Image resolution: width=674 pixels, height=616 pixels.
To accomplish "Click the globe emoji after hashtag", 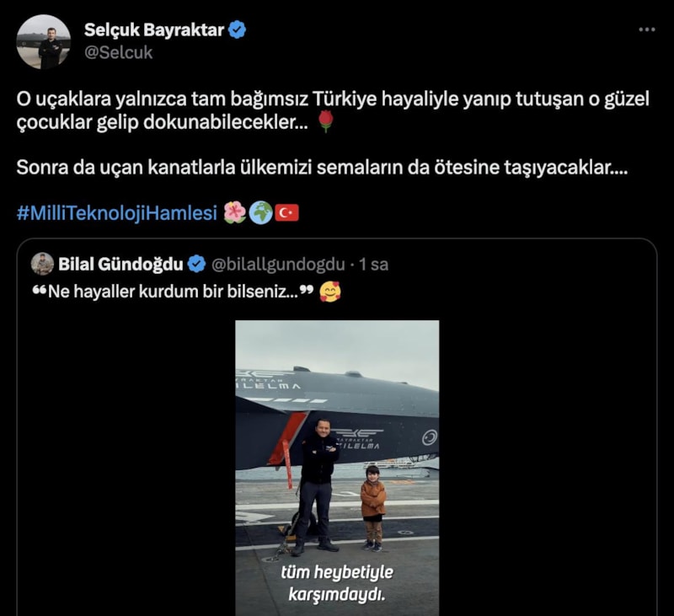I will [x=261, y=212].
